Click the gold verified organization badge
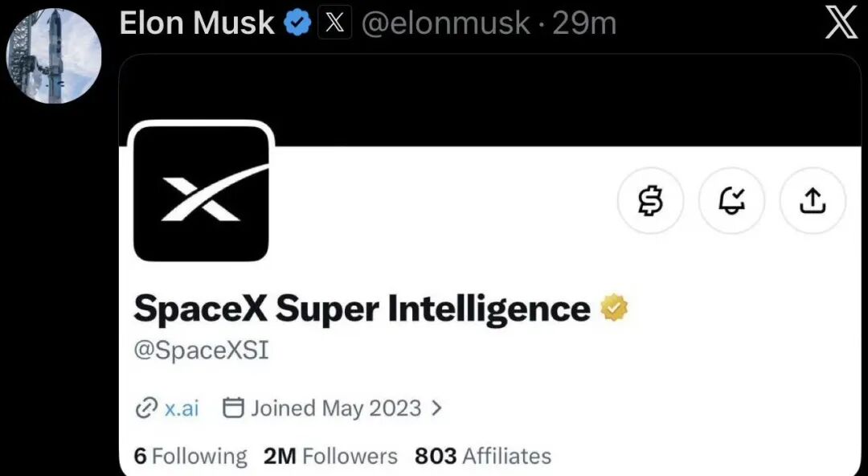This screenshot has width=868, height=476. [615, 308]
